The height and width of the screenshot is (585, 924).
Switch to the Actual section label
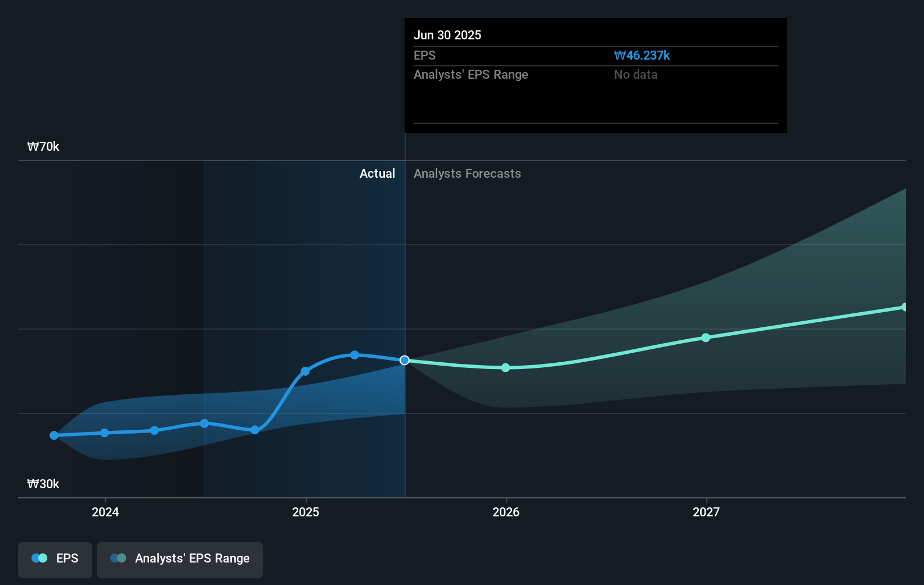[x=377, y=174]
